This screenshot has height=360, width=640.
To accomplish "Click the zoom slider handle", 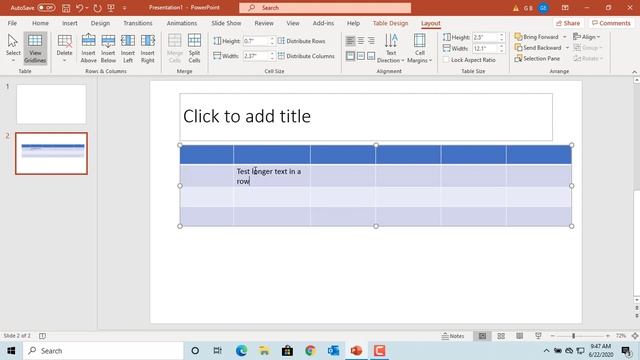I will coord(573,336).
